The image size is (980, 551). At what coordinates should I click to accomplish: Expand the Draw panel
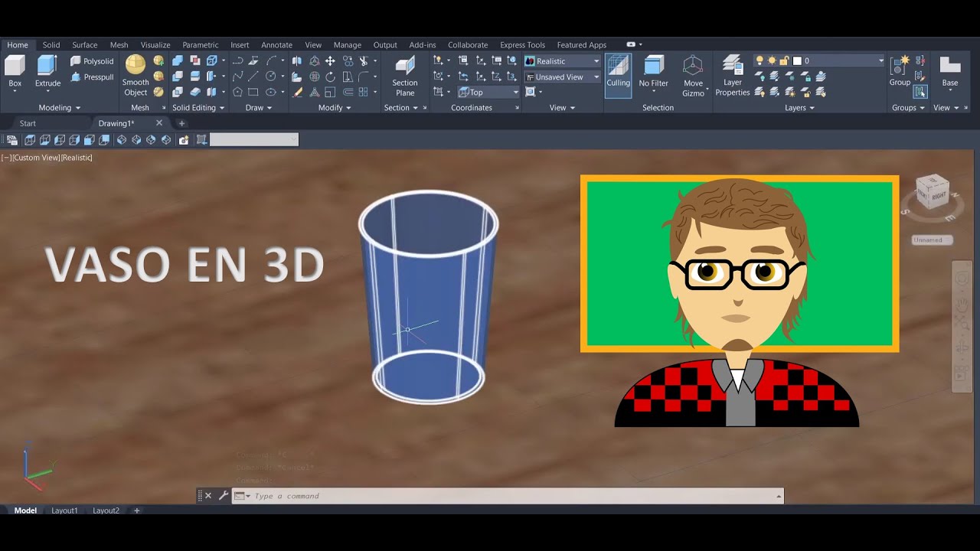pyautogui.click(x=258, y=108)
